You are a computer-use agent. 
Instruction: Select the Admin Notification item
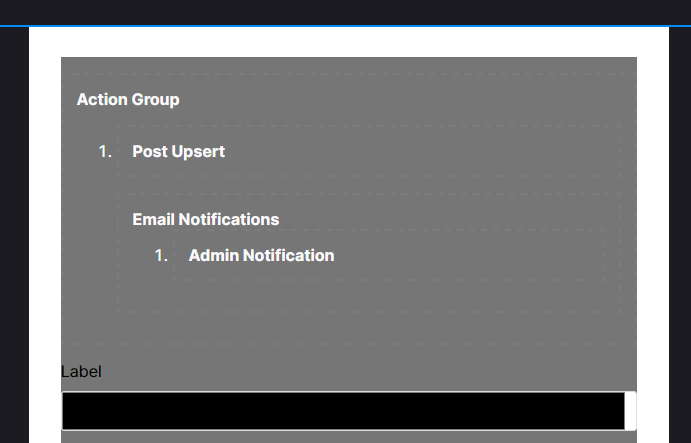coord(260,256)
